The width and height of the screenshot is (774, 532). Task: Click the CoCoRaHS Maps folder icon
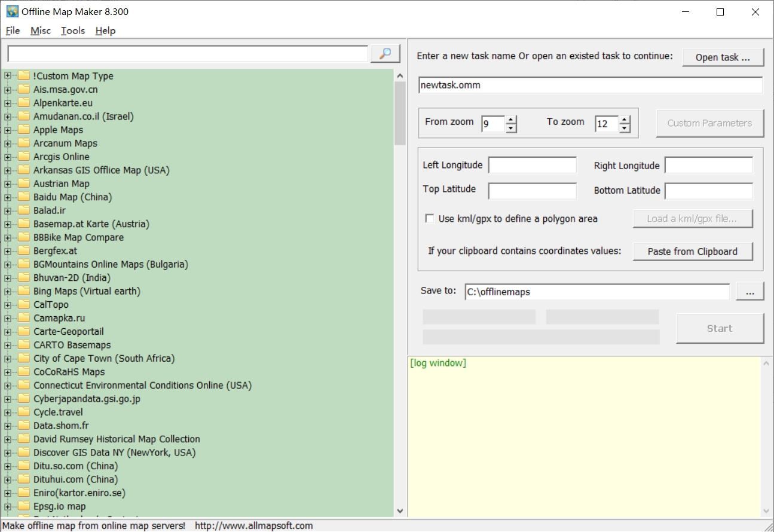click(24, 372)
